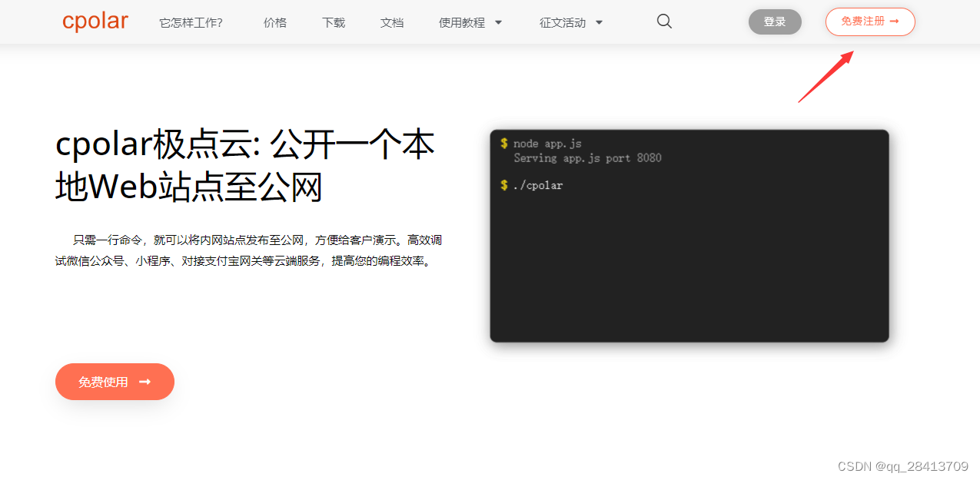Expand the 征文活动 dropdown arrow
Viewport: 980px width, 480px height.
pyautogui.click(x=599, y=22)
